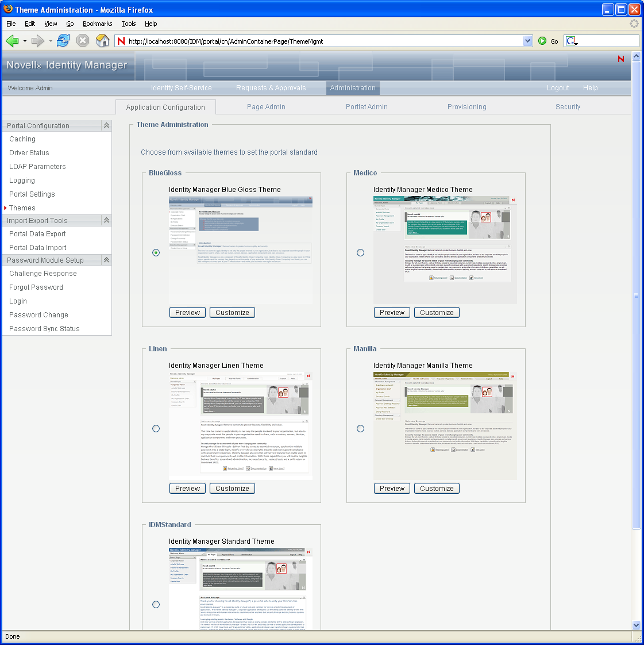Select the Administration tab
Image resolution: width=644 pixels, height=645 pixels.
coord(353,87)
